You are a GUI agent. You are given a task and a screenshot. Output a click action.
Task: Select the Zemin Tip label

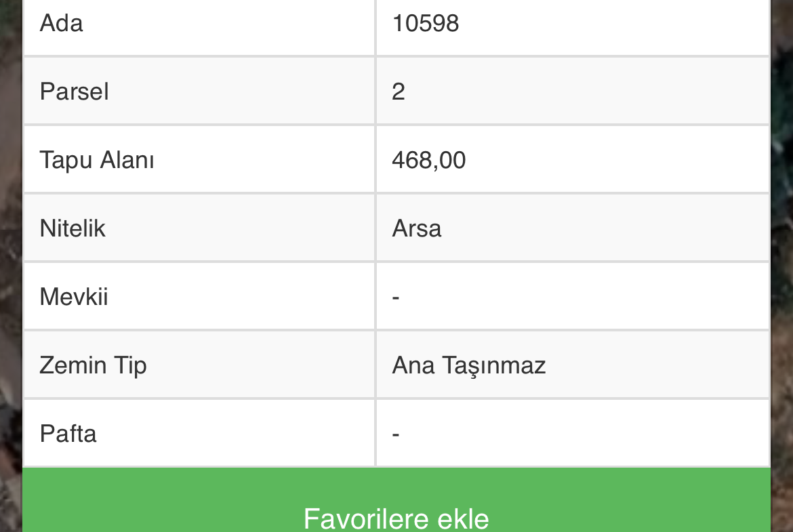[93, 366]
